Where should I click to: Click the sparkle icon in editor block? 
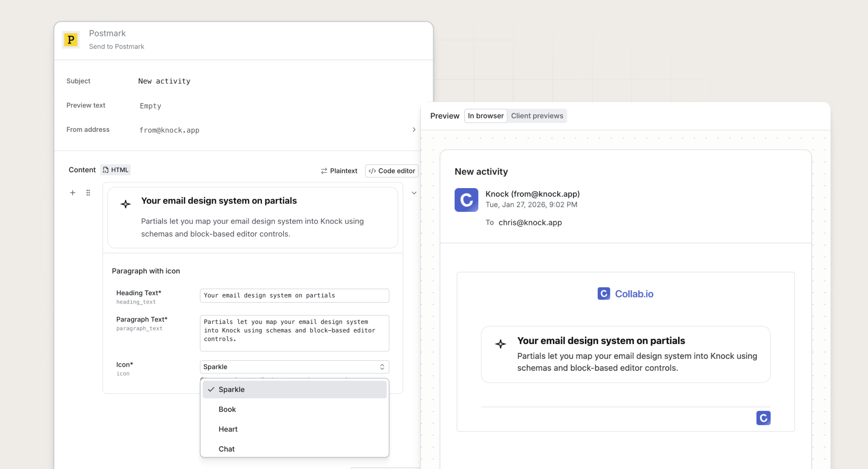126,204
